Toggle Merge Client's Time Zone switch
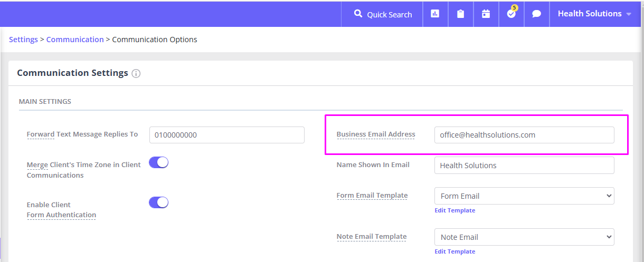644x262 pixels. (x=158, y=162)
